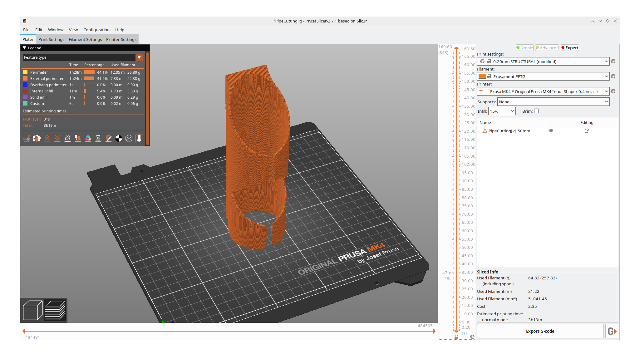The width and height of the screenshot is (640, 364).
Task: Open the Configuration menu
Action: [x=96, y=30]
